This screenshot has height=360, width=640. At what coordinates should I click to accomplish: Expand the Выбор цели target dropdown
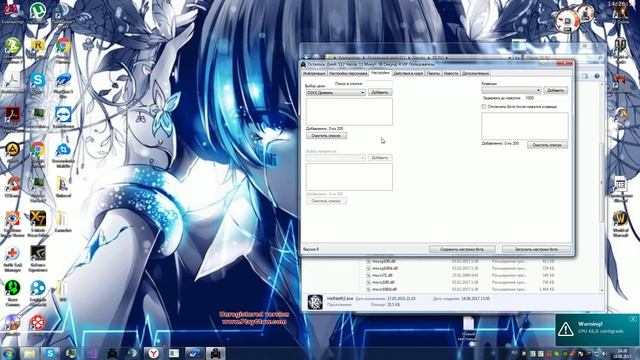[x=336, y=93]
